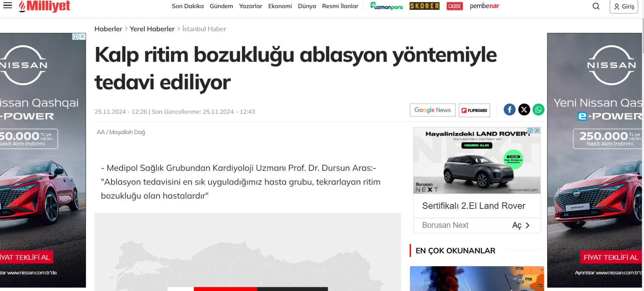
Task: Click Nissan logo in left ad
Action: [x=23, y=65]
